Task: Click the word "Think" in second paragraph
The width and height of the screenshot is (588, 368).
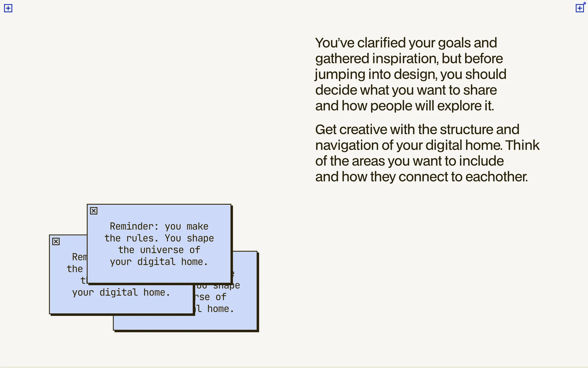Action: 522,145
